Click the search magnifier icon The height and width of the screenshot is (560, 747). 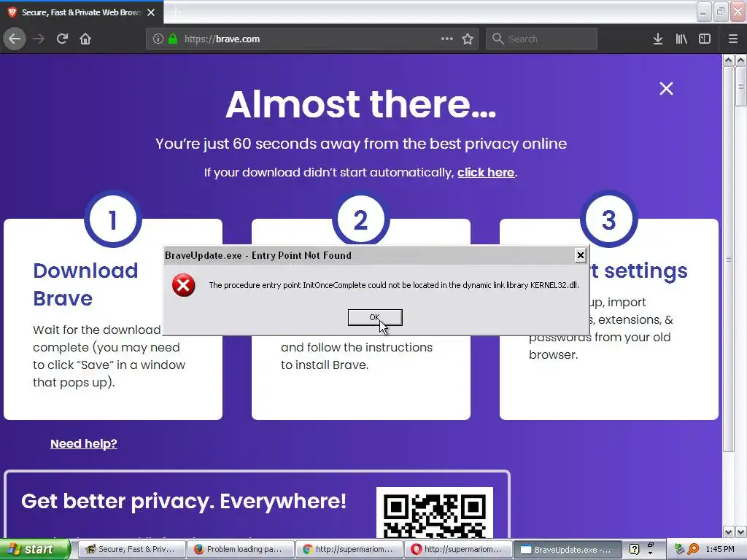(x=498, y=39)
